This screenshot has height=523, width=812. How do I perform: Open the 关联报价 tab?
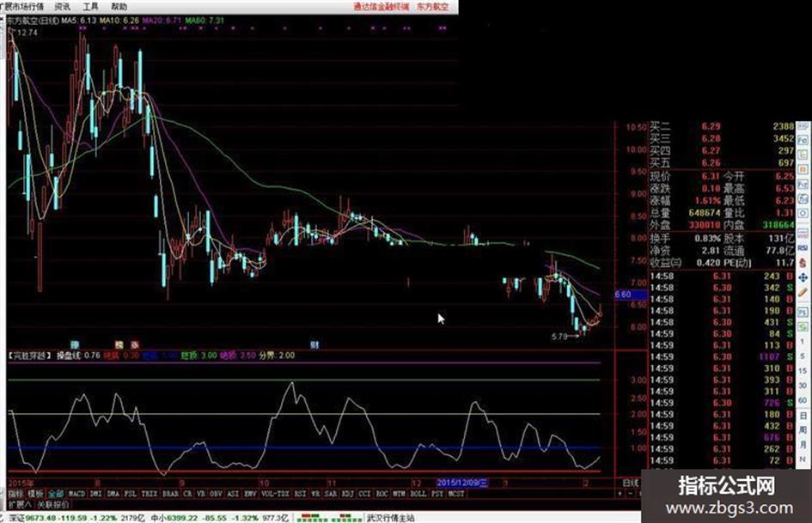(52, 504)
